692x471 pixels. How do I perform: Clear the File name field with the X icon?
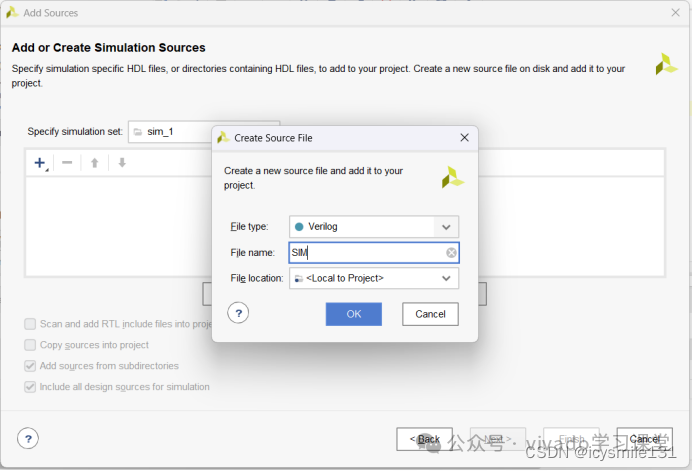[451, 252]
